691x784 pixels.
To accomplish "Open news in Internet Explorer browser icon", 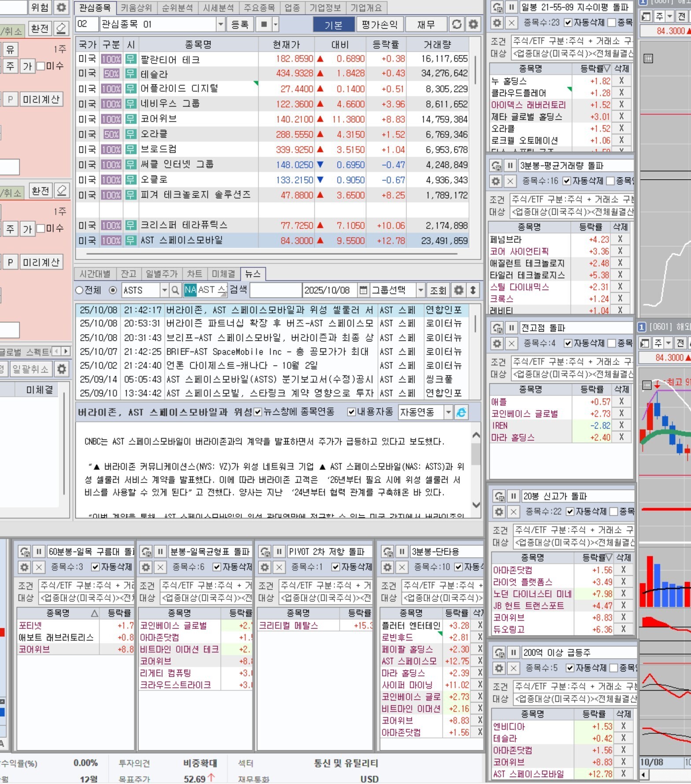I will [461, 412].
